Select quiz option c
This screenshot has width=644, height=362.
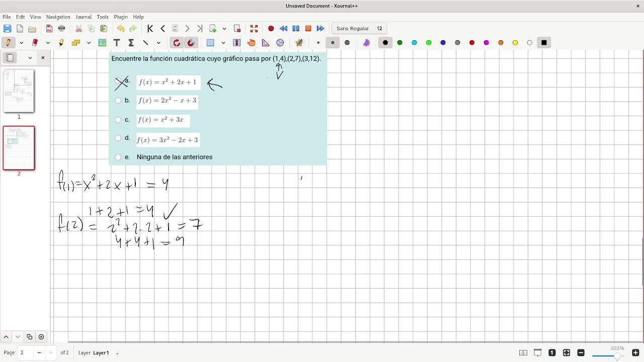(118, 120)
